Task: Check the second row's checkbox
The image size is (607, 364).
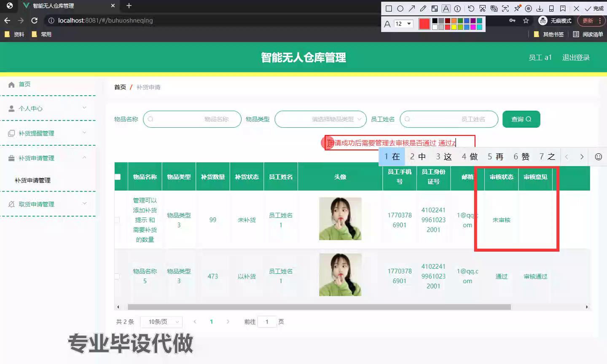Action: pos(117,276)
